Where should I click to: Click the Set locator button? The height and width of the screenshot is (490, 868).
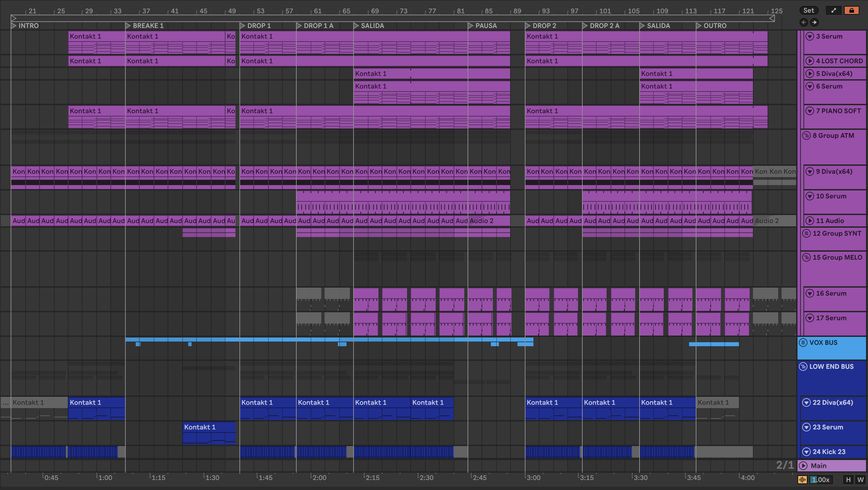click(x=808, y=10)
